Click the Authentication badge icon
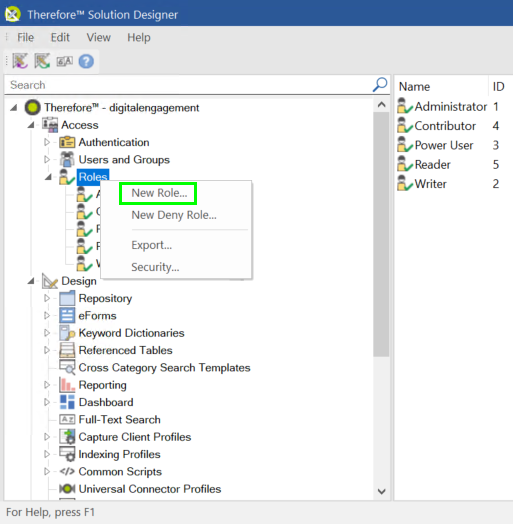The height and width of the screenshot is (524, 513). click(x=67, y=142)
